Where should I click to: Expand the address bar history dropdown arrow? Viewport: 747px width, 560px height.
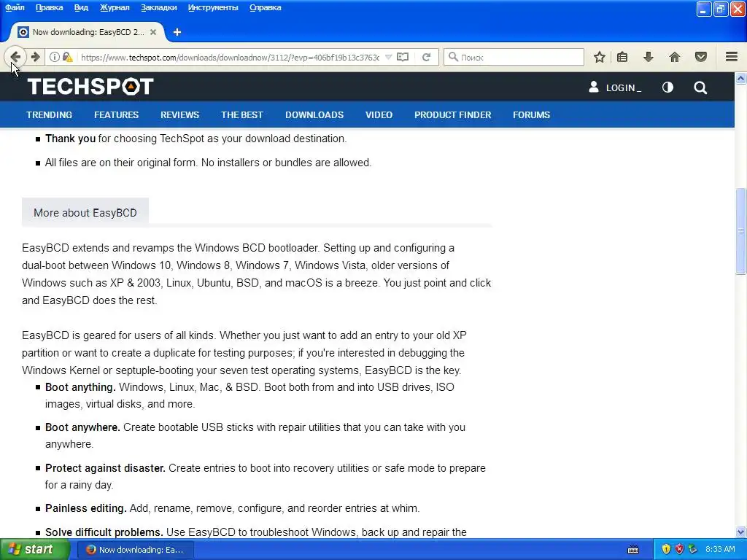tap(388, 57)
